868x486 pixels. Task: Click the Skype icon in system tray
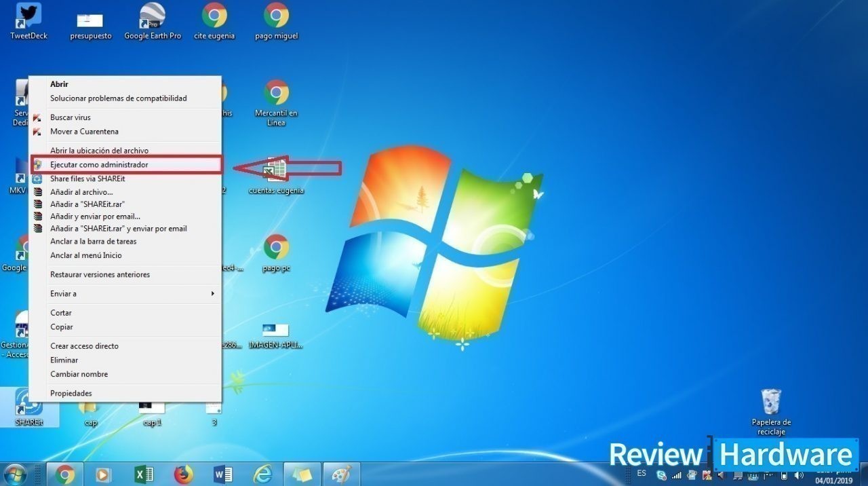[x=661, y=475]
